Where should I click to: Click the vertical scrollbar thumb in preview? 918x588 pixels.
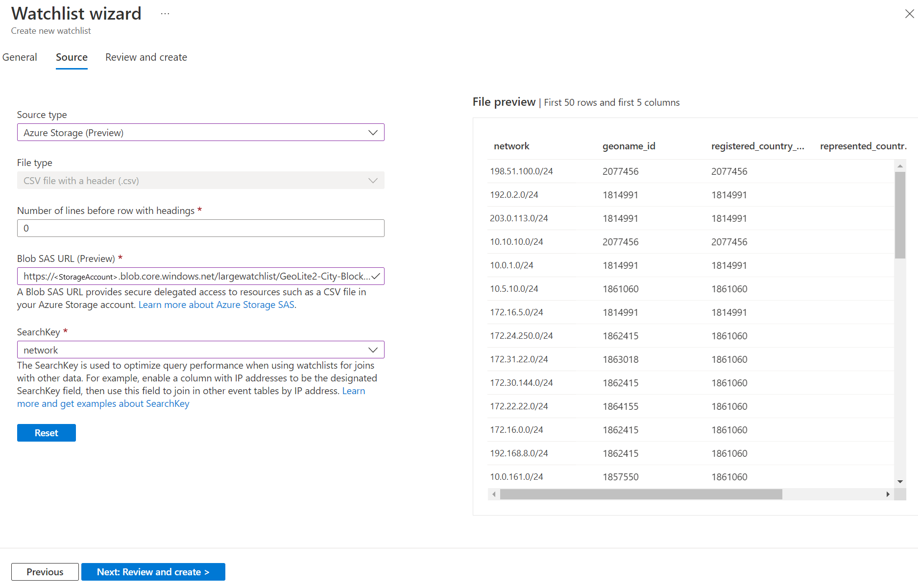900,215
